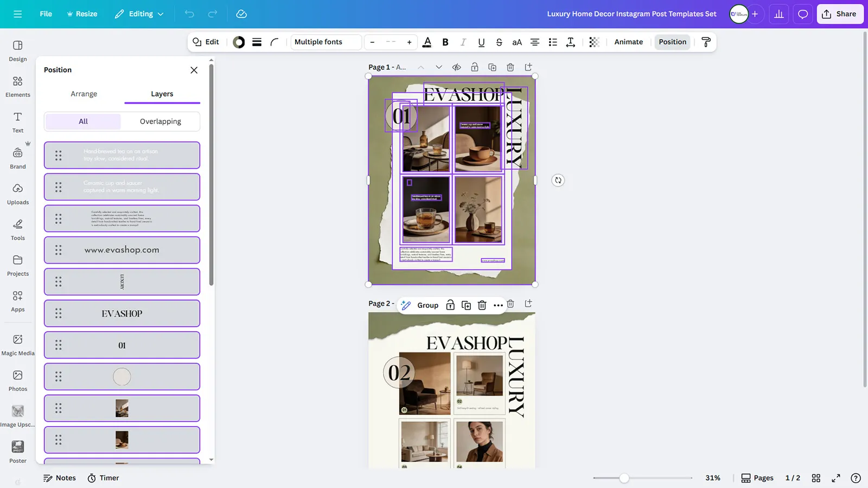
Task: Switch to the Arrange tab
Action: click(x=84, y=94)
